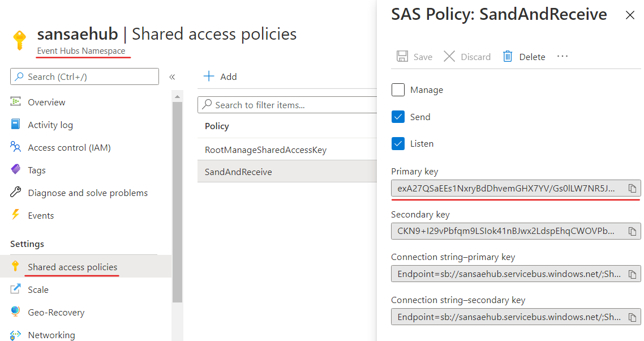
Task: Open the more options ellipsis menu
Action: [562, 57]
